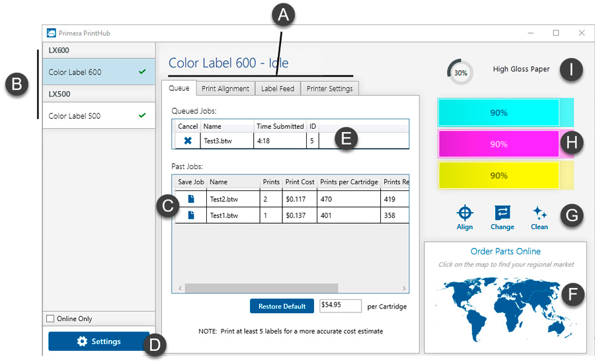Click the High Gloss Paper label
Viewport: 595px width, 364px height.
pyautogui.click(x=521, y=69)
